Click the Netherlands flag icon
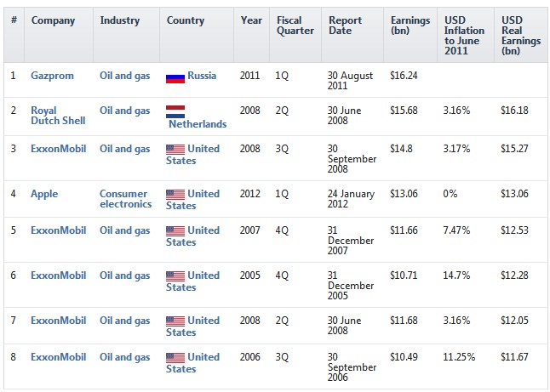 tap(175, 111)
